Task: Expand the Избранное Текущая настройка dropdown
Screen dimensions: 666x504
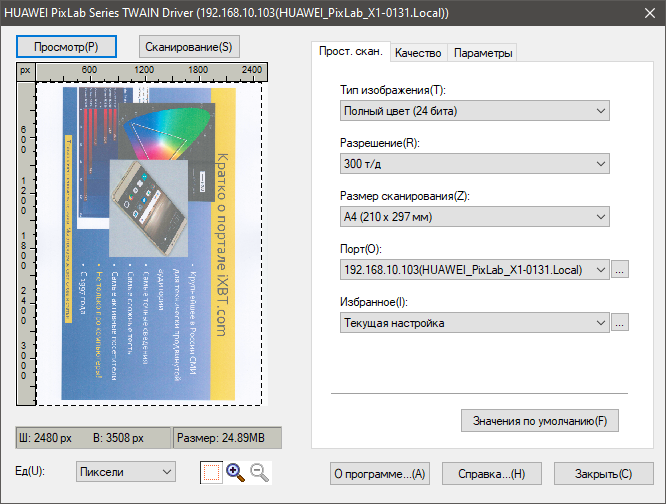Action: point(474,323)
